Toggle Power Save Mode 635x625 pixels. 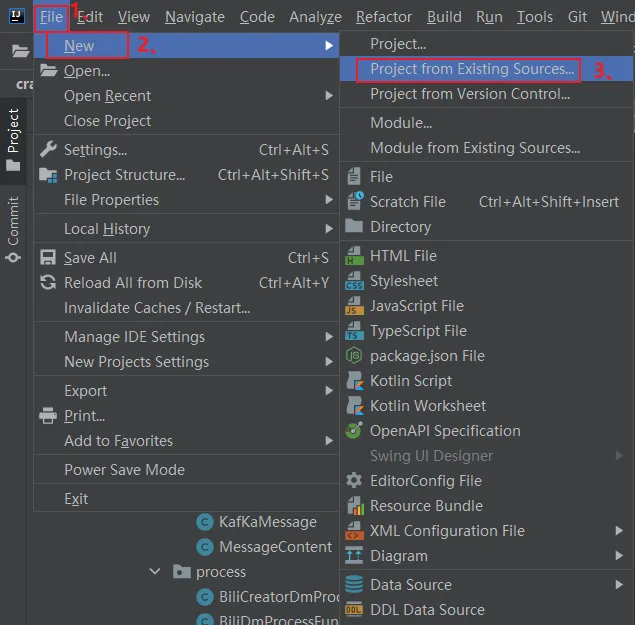coord(124,470)
